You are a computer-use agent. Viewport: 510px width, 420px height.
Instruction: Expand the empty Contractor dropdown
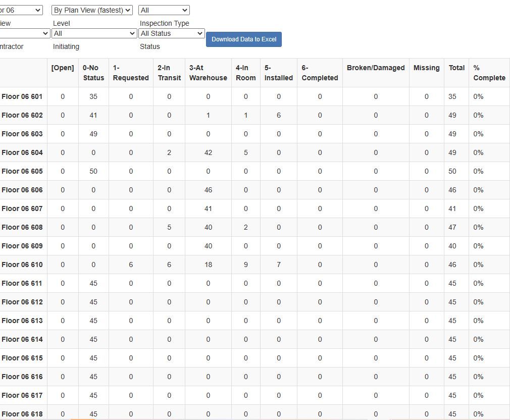click(x=23, y=33)
